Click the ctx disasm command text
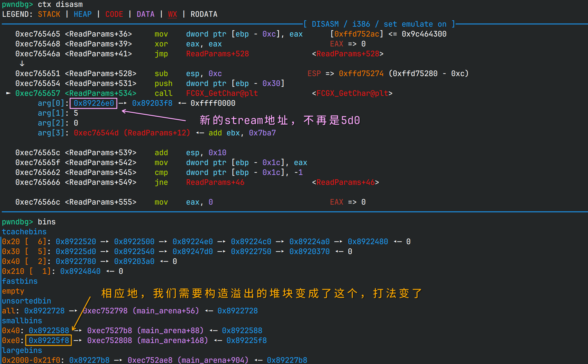 pyautogui.click(x=60, y=4)
